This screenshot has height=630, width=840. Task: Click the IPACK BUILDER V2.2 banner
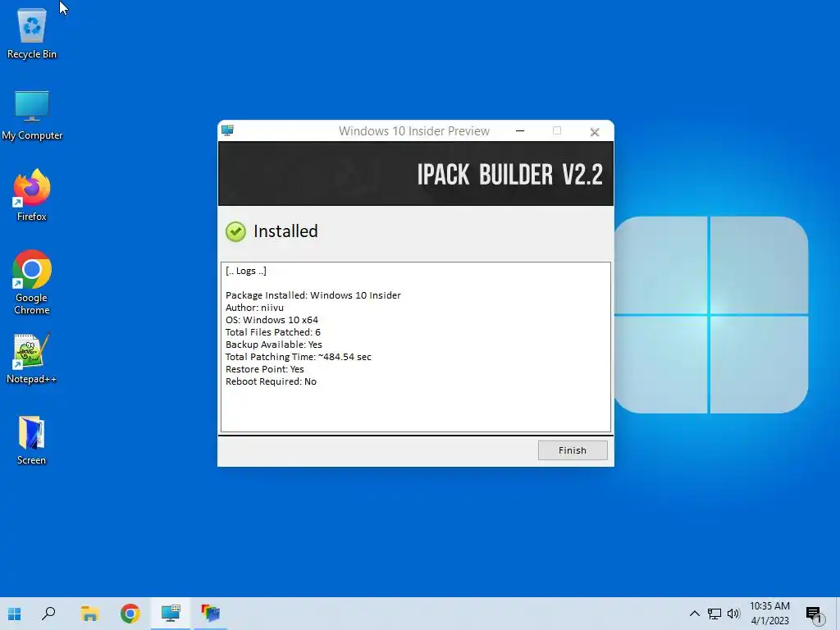[x=416, y=174]
